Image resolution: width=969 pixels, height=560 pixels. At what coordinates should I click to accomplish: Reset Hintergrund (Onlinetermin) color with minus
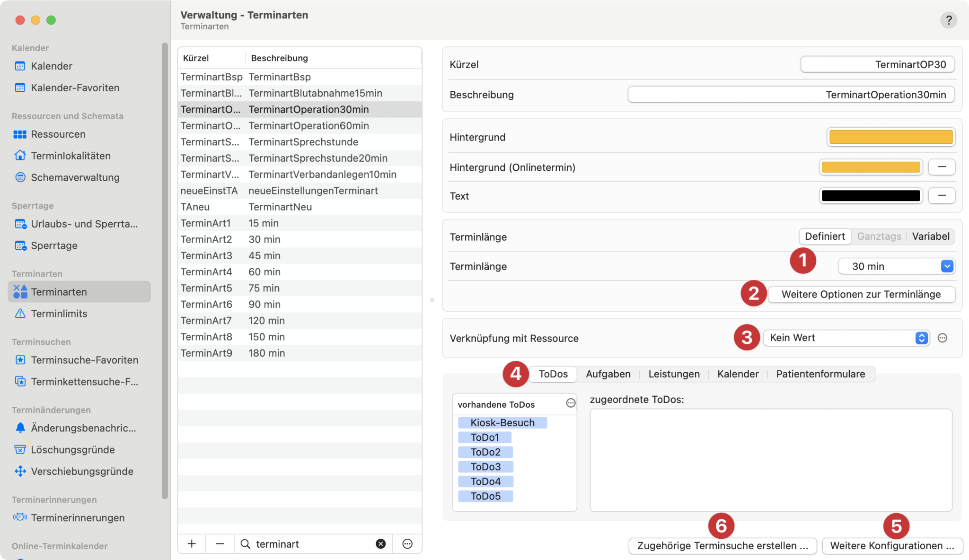pyautogui.click(x=942, y=167)
